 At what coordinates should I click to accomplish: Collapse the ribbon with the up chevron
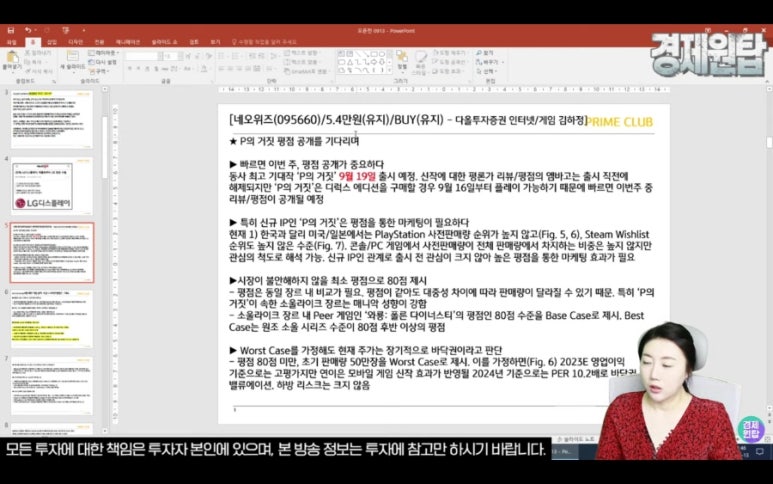pos(767,81)
